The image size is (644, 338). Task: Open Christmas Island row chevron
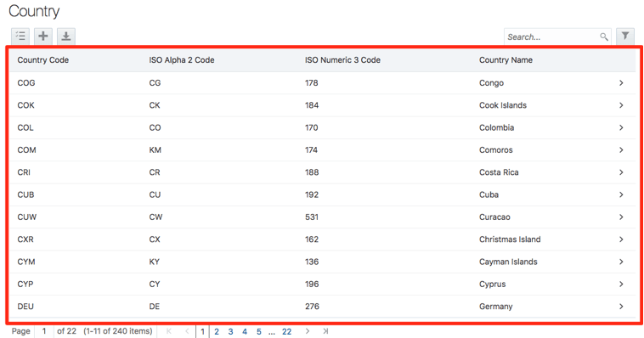[x=621, y=239]
